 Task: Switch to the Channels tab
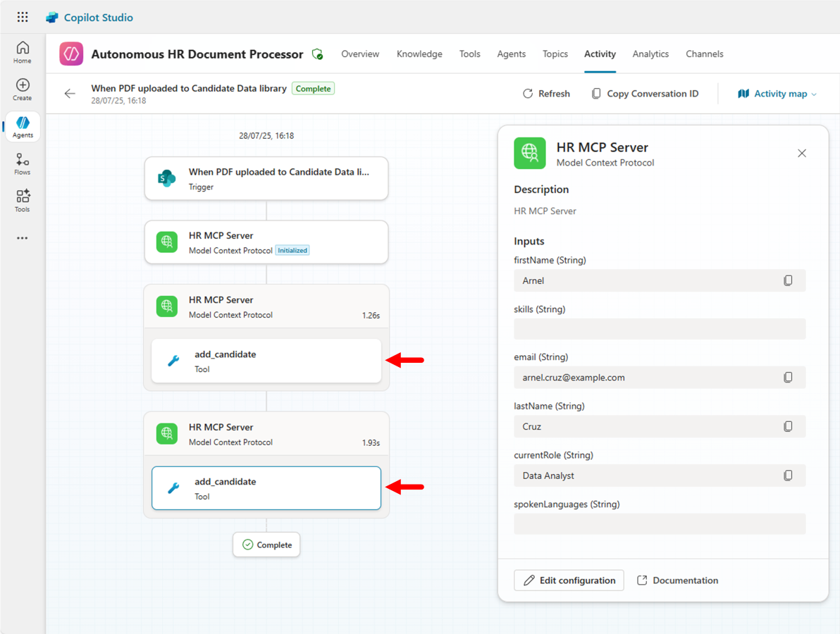[x=705, y=54]
